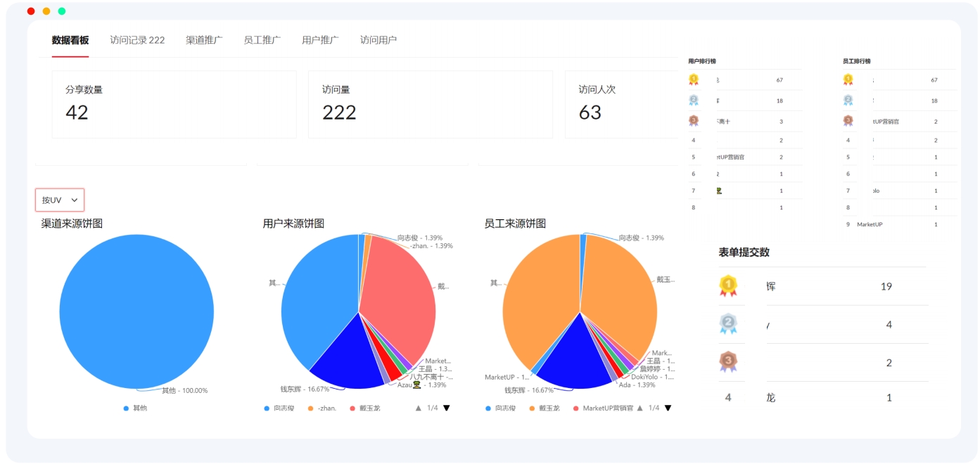
Task: Click the silver medal in 用户排行榜
Action: (x=693, y=101)
